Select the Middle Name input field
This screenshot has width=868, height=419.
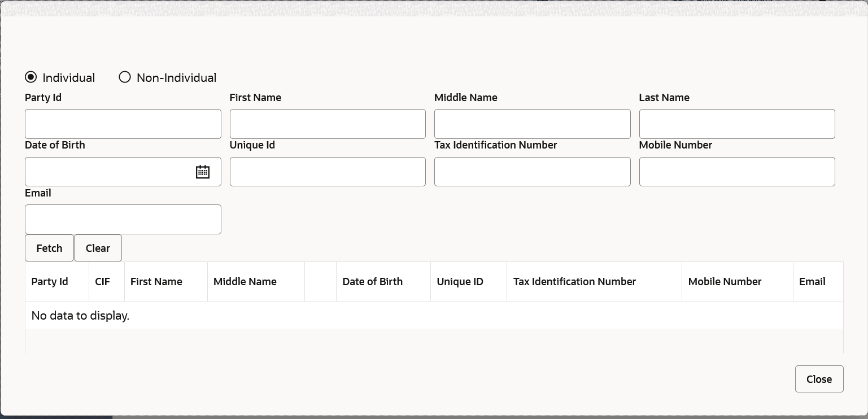pos(532,124)
